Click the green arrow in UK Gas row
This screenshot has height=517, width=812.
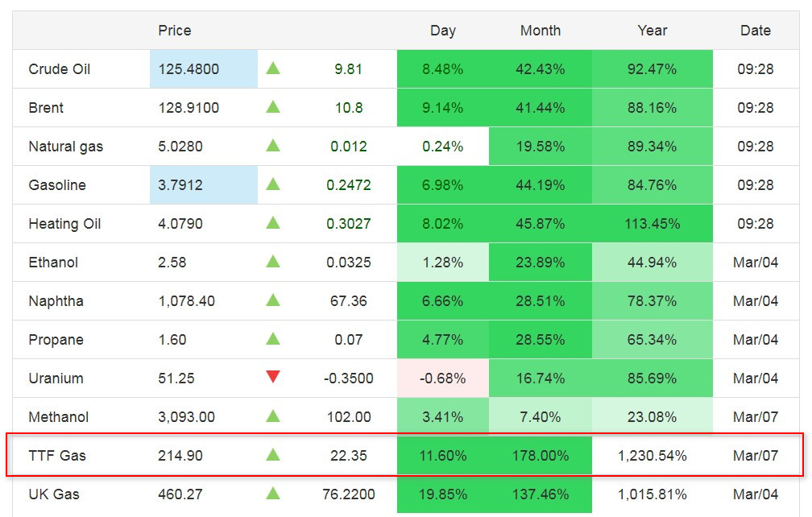coord(273,494)
